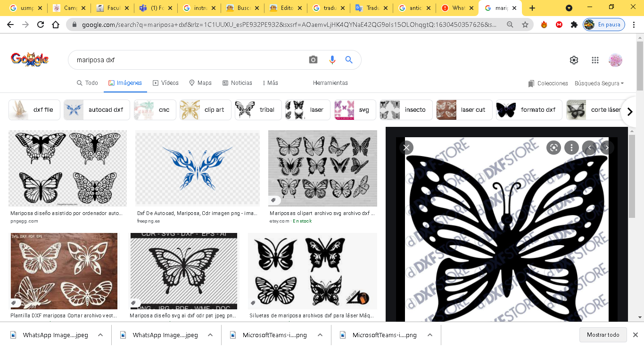Viewport: 644px width, 348px height.
Task: Open preview panel three-dot menu
Action: [571, 148]
